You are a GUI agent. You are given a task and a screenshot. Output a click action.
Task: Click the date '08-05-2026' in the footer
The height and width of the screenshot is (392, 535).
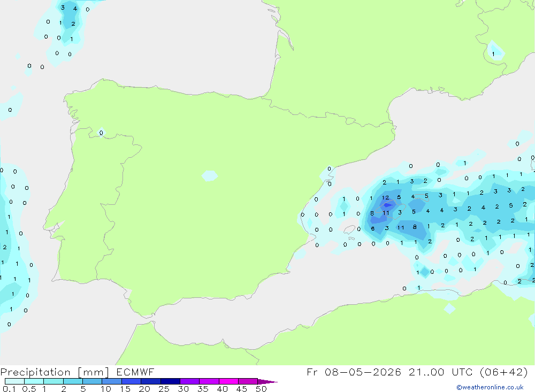pos(363,372)
